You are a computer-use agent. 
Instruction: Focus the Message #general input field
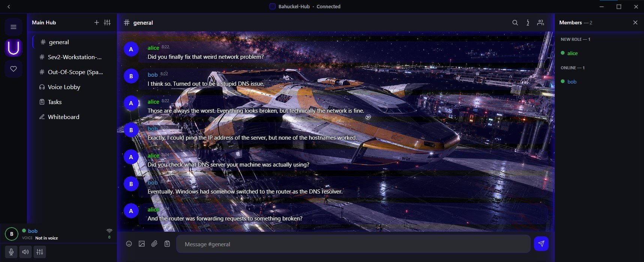pyautogui.click(x=353, y=244)
